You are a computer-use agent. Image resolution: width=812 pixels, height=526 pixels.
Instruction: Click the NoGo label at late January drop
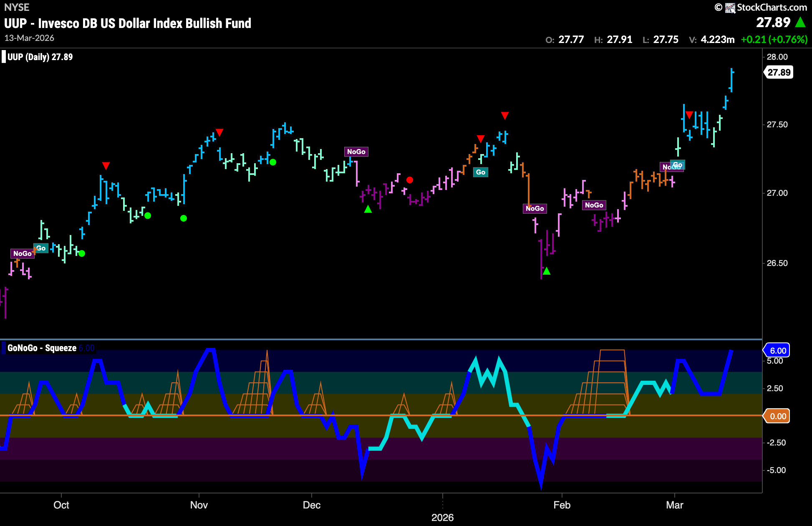click(x=535, y=208)
